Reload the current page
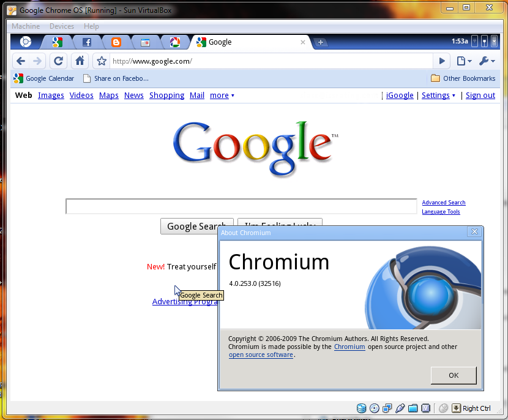508x420 pixels. 58,61
